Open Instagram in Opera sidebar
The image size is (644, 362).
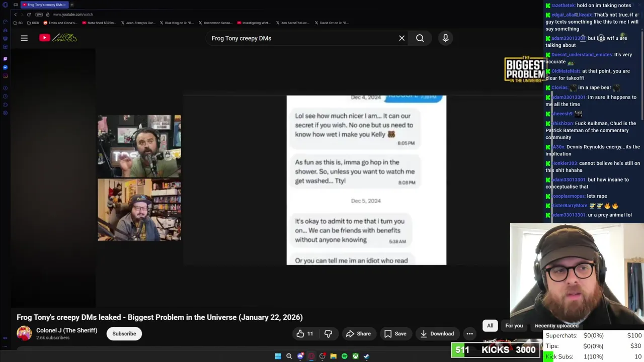[5, 76]
